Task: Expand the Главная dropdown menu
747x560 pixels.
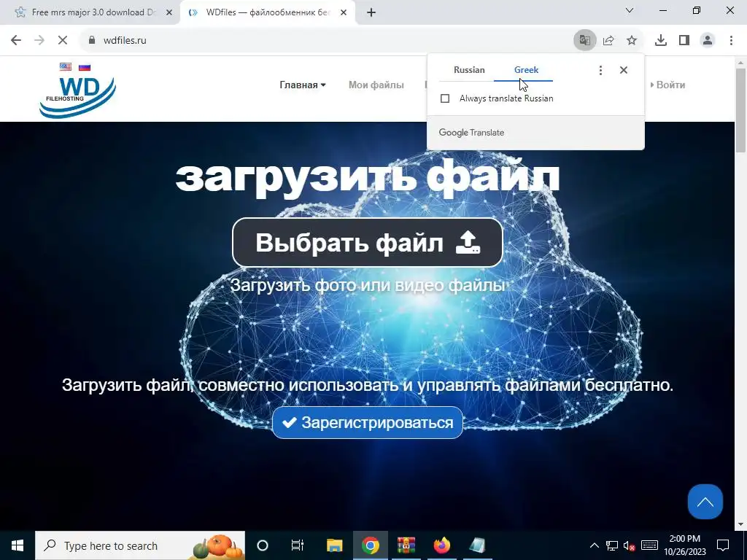Action: [303, 85]
